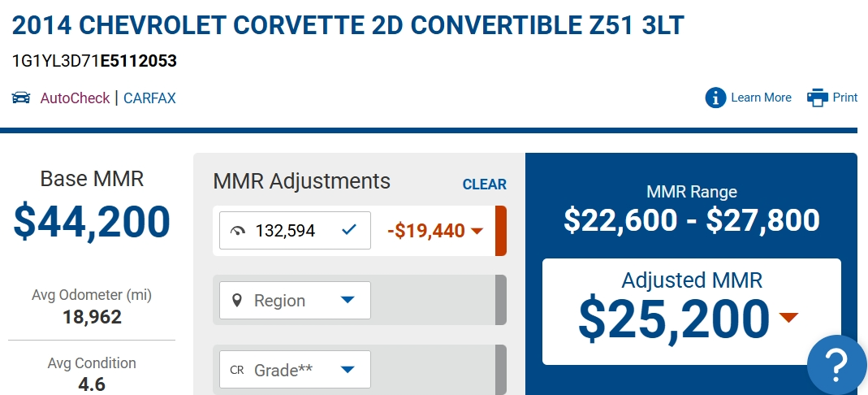
Task: Click the car icon beside AutoCheck
Action: pyautogui.click(x=21, y=98)
